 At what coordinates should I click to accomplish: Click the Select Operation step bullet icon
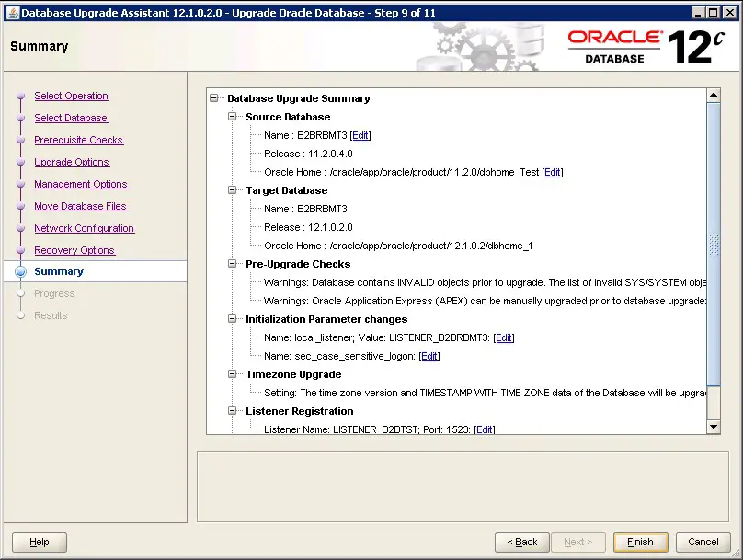tap(20, 97)
